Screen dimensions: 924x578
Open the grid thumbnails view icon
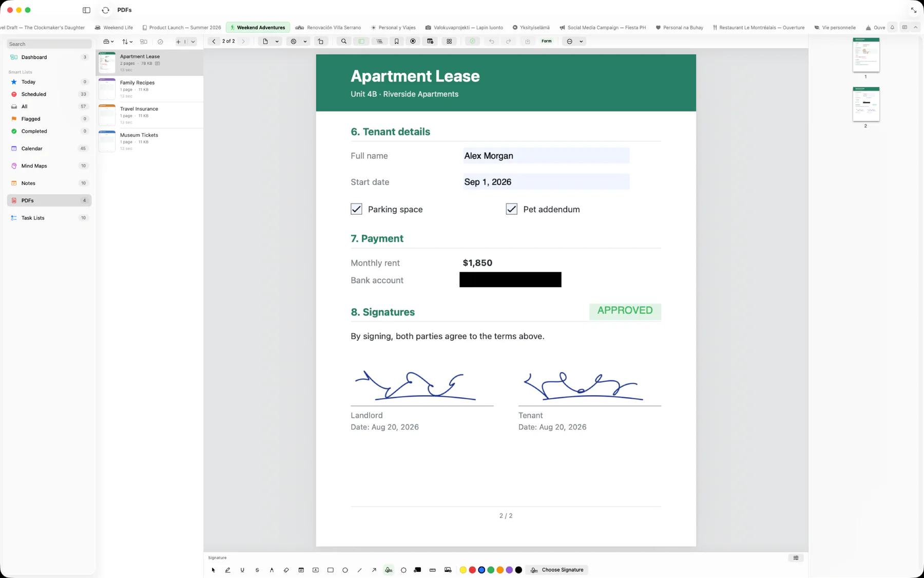click(x=449, y=41)
